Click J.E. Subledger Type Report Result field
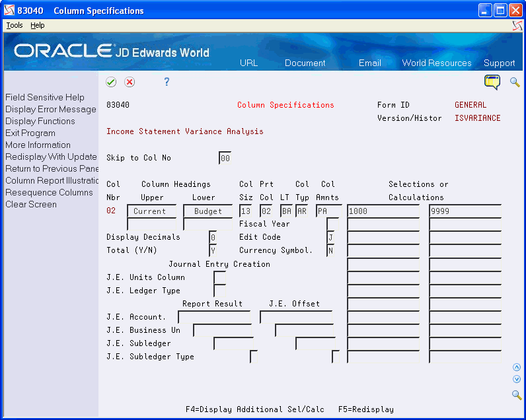This screenshot has width=526, height=420. click(x=254, y=357)
